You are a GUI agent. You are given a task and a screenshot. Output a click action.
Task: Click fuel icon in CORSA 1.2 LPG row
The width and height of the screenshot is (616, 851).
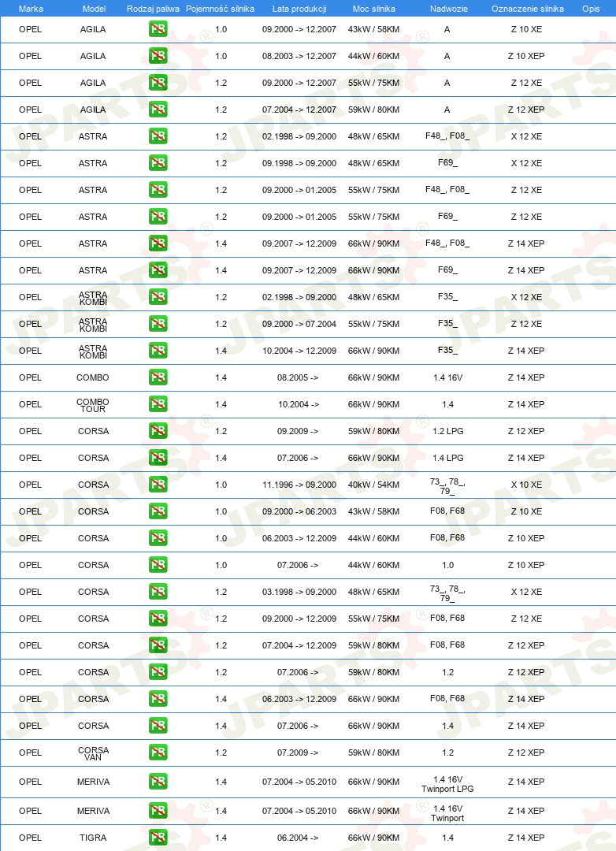coord(158,430)
